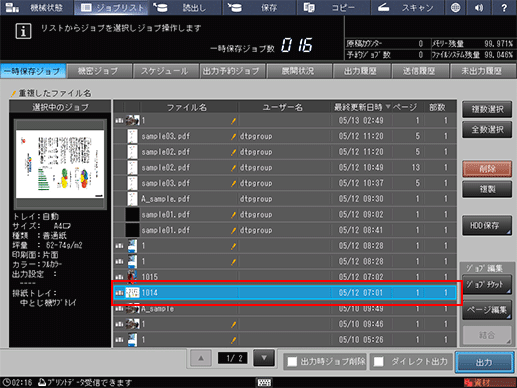Viewport: 517px width, 388px height.
Task: Select the job row dated 05/13 02:49
Action: coord(285,120)
